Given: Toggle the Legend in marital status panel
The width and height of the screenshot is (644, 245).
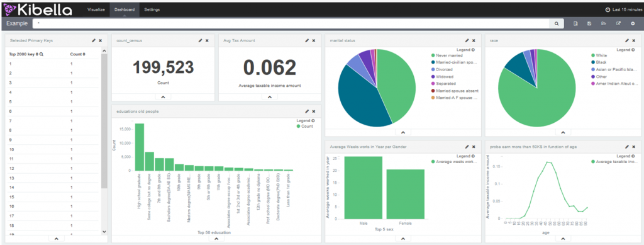Looking at the screenshot, I should pos(465,50).
